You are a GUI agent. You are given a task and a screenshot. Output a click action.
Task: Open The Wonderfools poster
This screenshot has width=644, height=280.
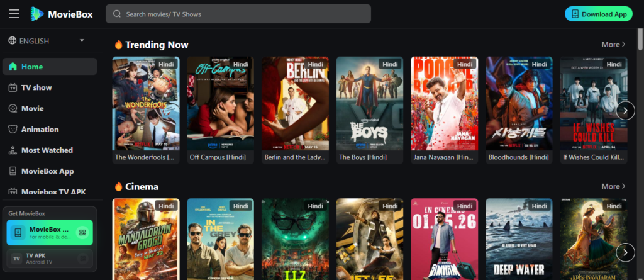(146, 103)
